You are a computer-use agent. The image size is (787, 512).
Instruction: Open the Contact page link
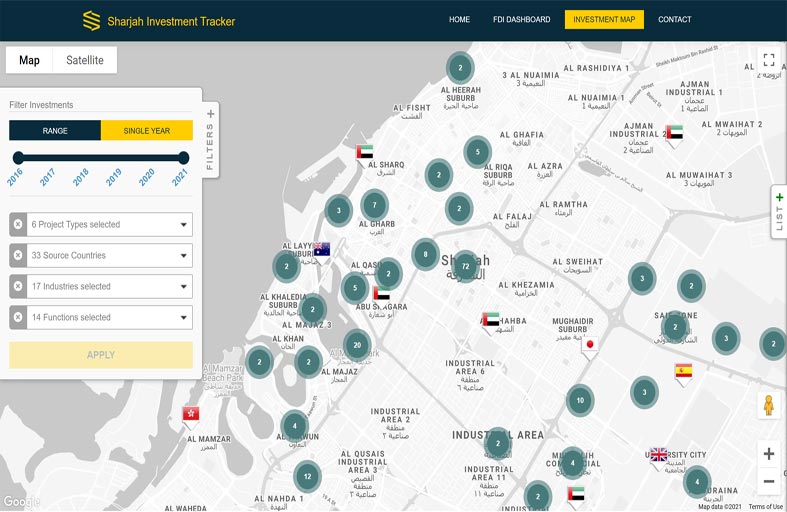tap(674, 20)
